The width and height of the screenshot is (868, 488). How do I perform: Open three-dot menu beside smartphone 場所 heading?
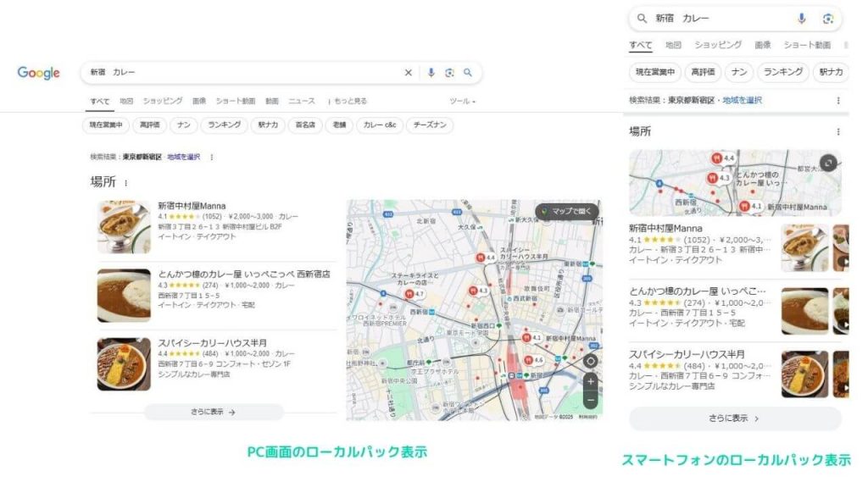(838, 131)
